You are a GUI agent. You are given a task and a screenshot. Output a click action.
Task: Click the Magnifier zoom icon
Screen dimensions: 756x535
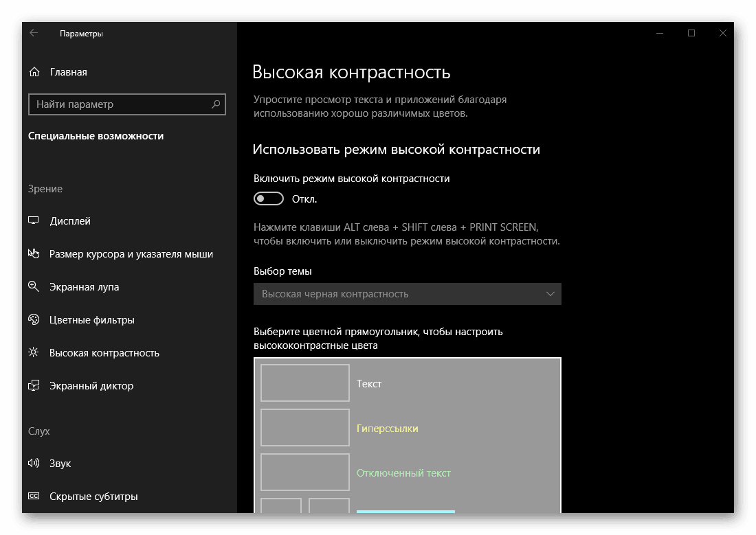tap(33, 286)
